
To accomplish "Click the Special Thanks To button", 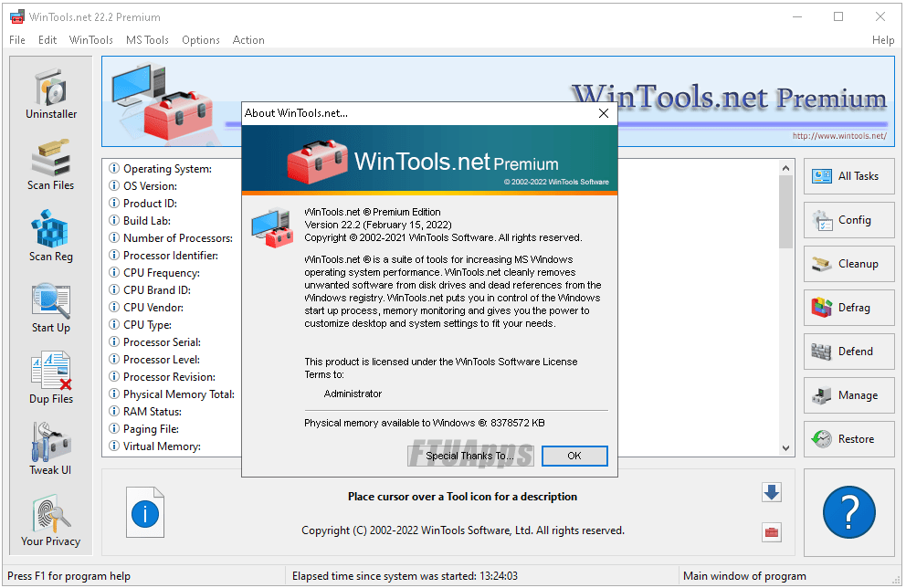I will point(470,456).
